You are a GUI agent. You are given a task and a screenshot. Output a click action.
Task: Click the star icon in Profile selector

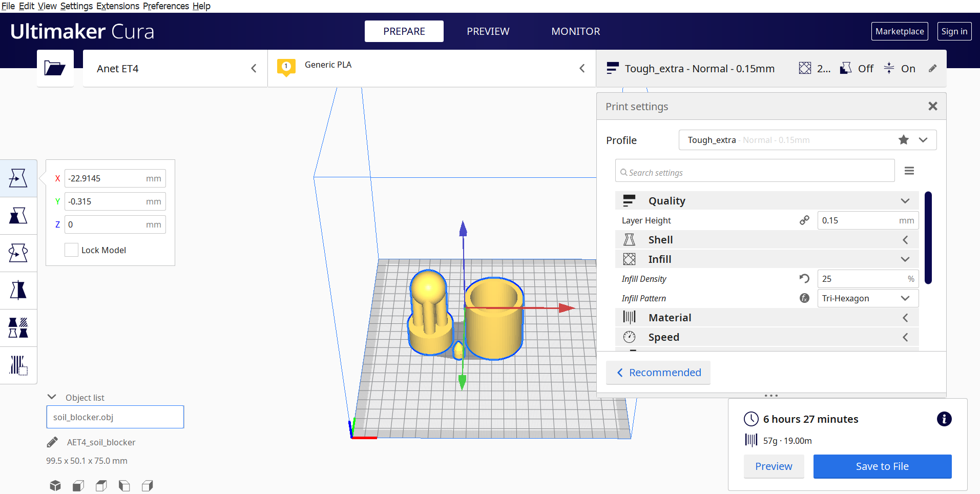[904, 139]
